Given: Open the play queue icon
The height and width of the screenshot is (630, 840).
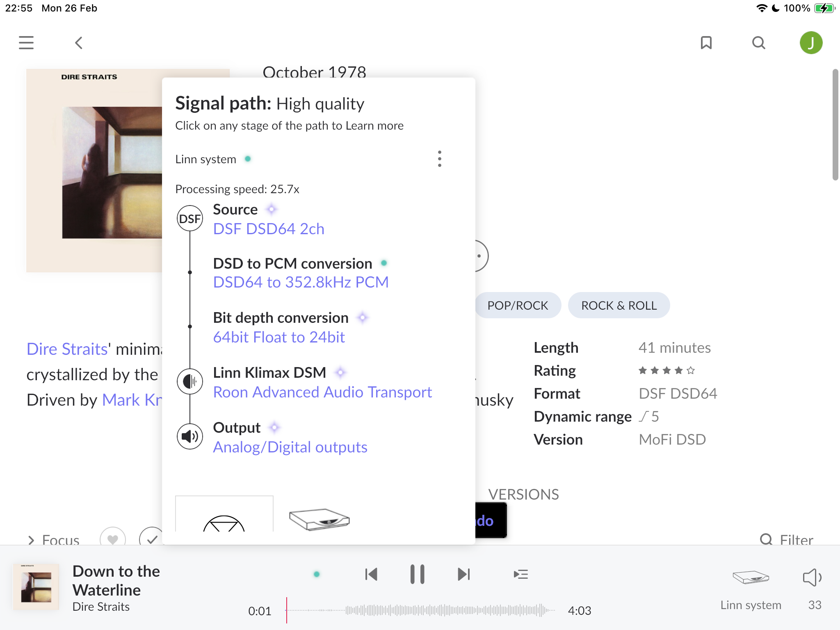Looking at the screenshot, I should coord(520,574).
